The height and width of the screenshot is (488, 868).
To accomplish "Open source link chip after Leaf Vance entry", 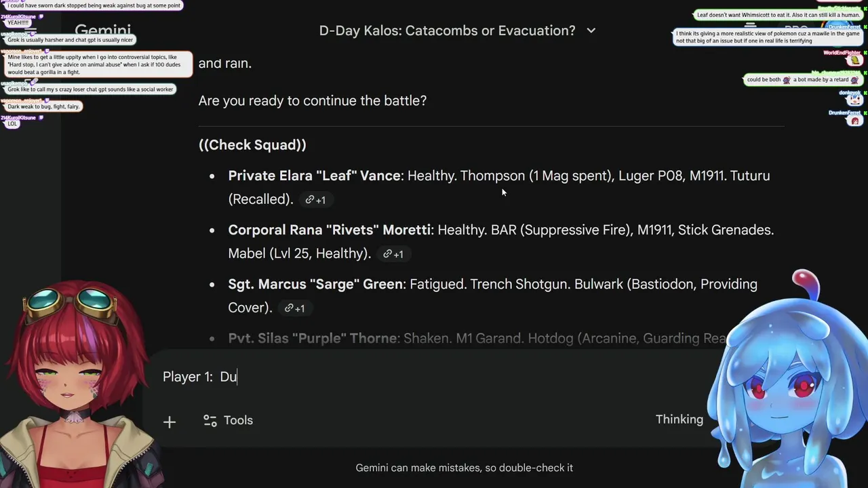I will click(x=315, y=200).
